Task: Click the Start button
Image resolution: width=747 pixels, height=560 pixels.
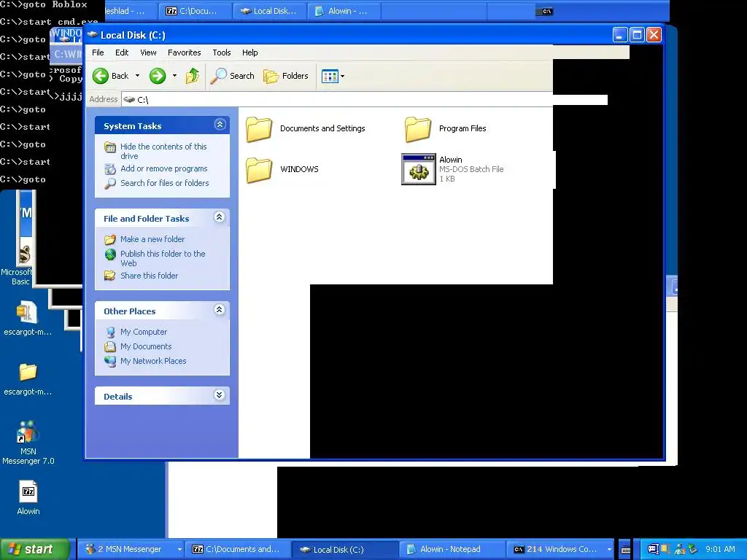Action: tap(34, 549)
